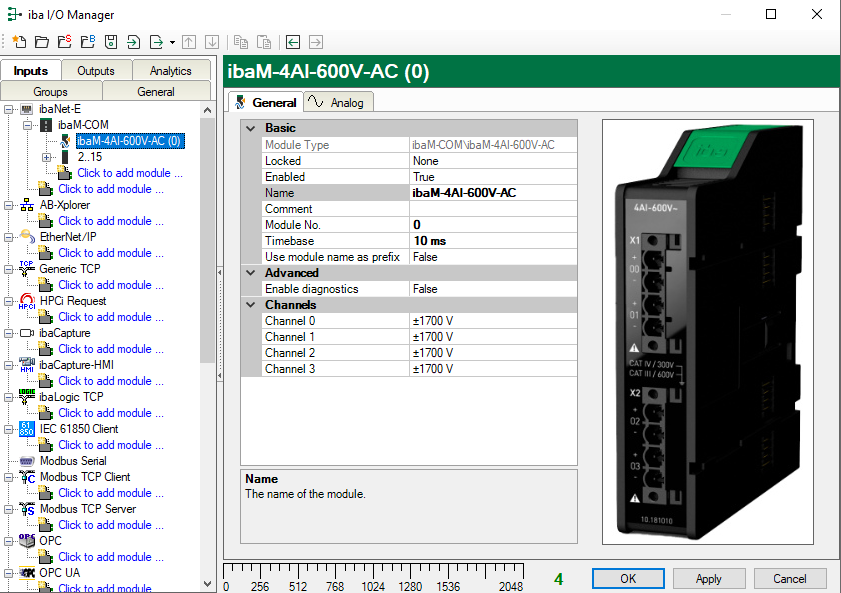Click the green left arrow toolbar icon
Viewport: 841px width, 593px height.
[x=293, y=42]
